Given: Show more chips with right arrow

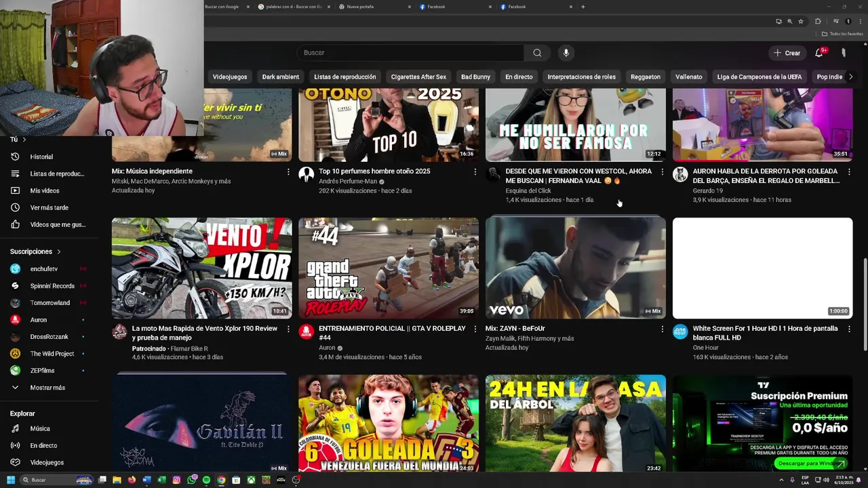Looking at the screenshot, I should tap(850, 77).
